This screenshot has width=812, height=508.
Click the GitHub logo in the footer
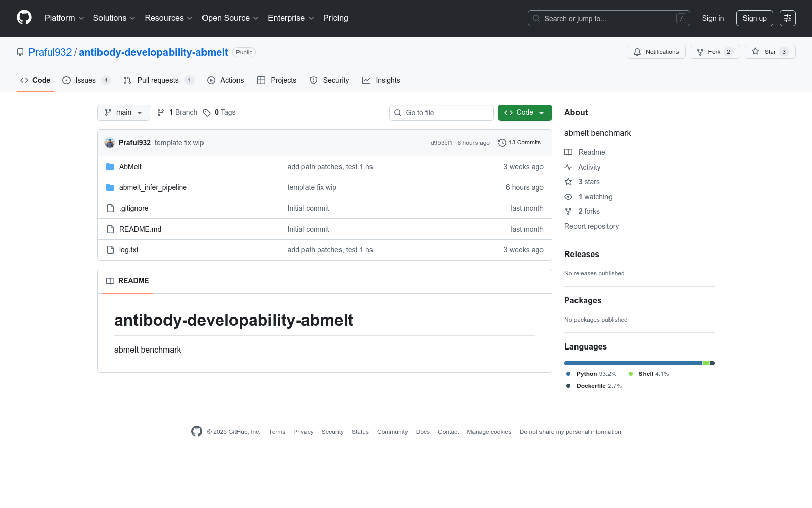(x=197, y=431)
